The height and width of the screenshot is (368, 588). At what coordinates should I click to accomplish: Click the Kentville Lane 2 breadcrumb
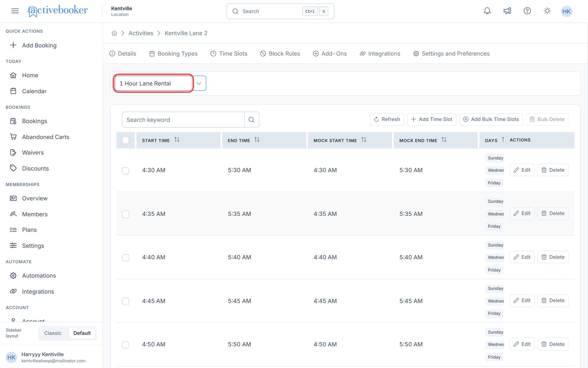(186, 33)
